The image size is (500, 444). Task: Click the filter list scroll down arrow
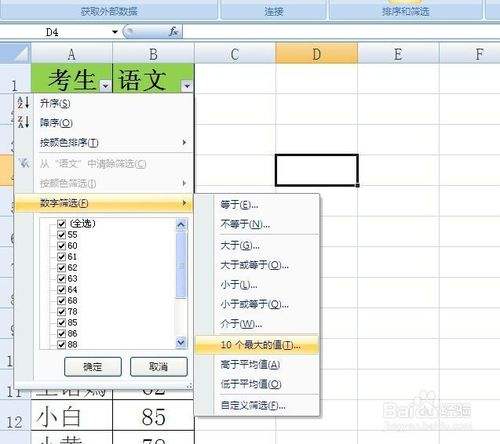pyautogui.click(x=181, y=342)
